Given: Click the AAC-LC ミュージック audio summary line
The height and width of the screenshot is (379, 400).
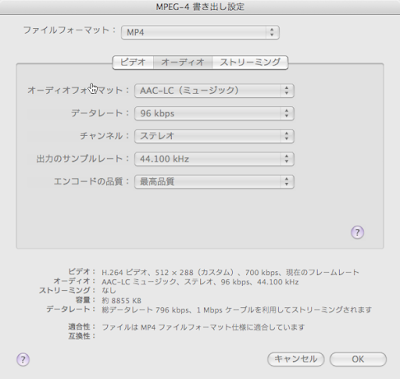Looking at the screenshot, I should [x=200, y=282].
